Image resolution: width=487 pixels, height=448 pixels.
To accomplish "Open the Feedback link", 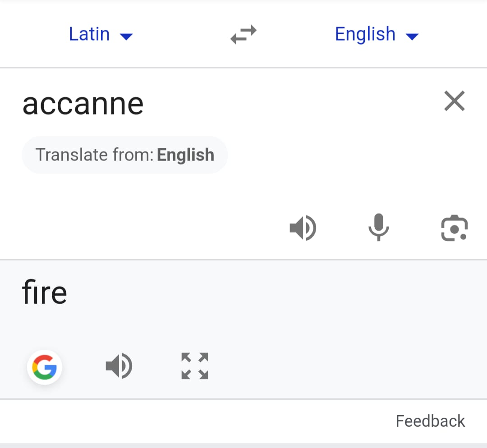I will [x=430, y=421].
